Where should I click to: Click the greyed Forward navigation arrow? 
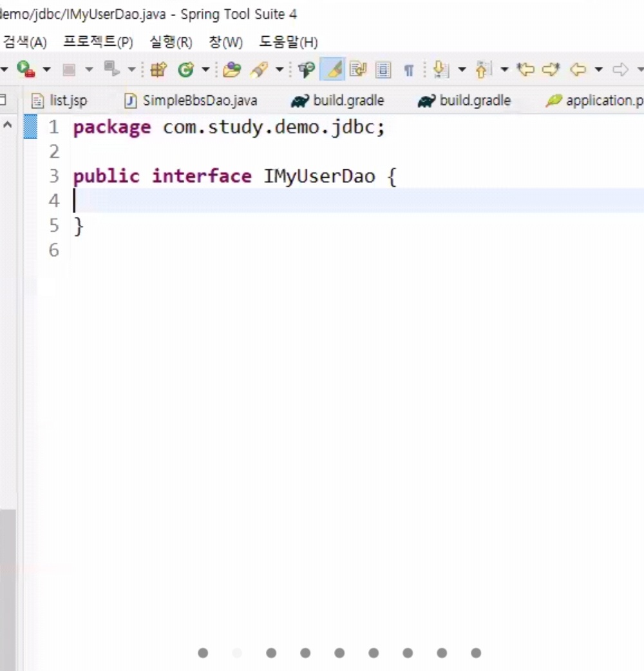tap(620, 70)
